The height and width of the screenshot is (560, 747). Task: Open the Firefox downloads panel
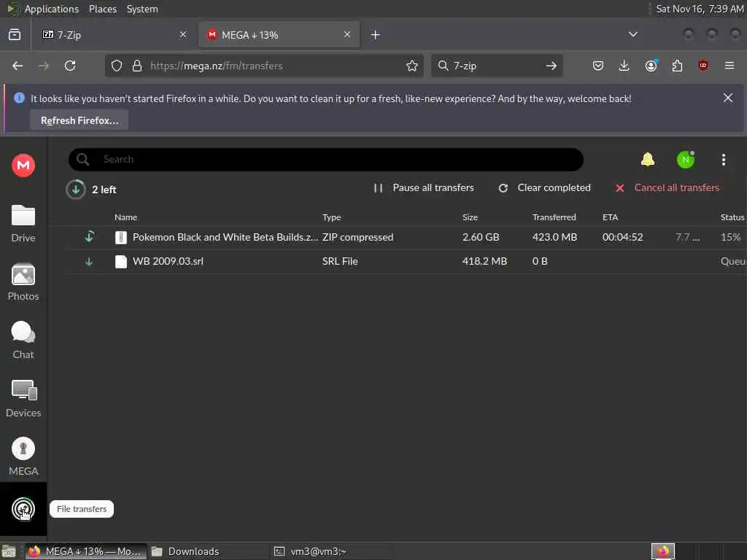tap(624, 66)
